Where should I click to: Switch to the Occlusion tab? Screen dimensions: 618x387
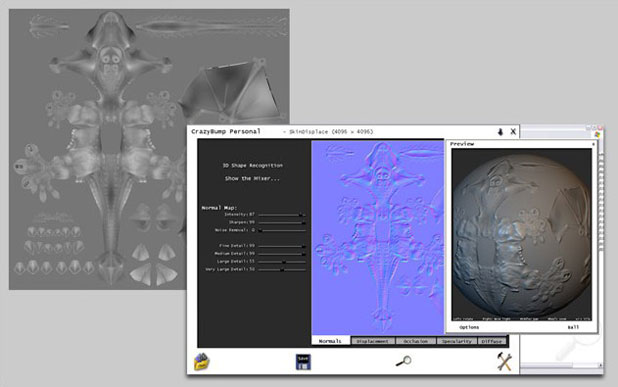415,341
